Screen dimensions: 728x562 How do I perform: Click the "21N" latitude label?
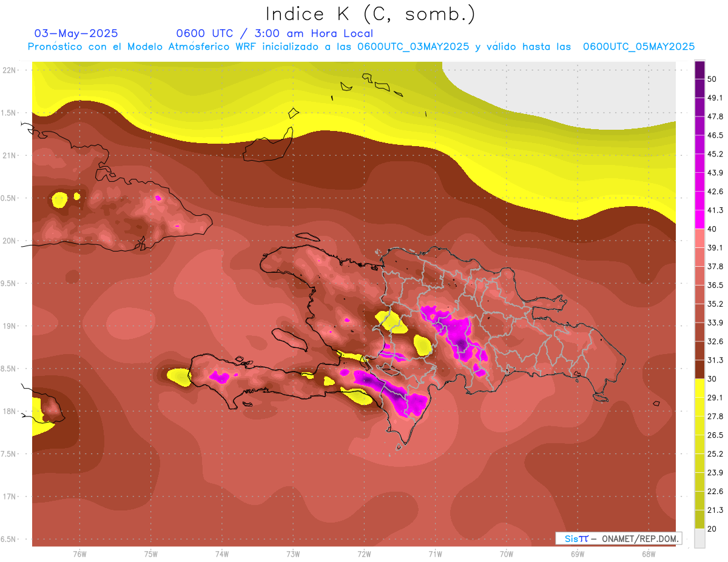tap(10, 155)
